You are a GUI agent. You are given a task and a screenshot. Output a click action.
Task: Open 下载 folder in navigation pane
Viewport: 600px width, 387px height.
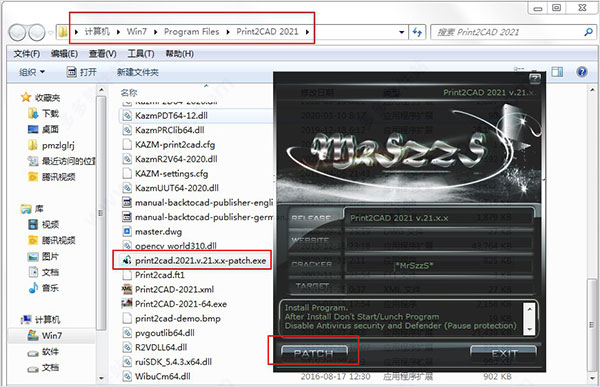pyautogui.click(x=44, y=114)
